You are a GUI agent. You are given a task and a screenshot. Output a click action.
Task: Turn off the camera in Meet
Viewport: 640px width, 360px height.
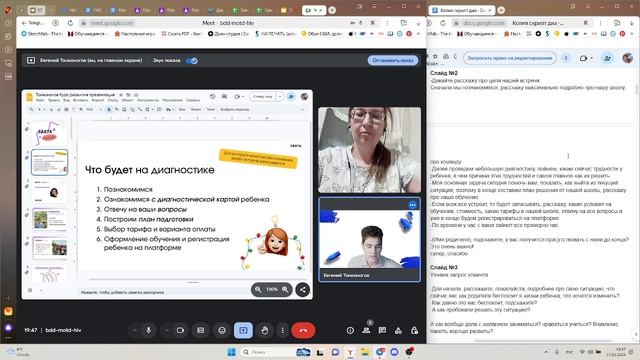(180, 330)
